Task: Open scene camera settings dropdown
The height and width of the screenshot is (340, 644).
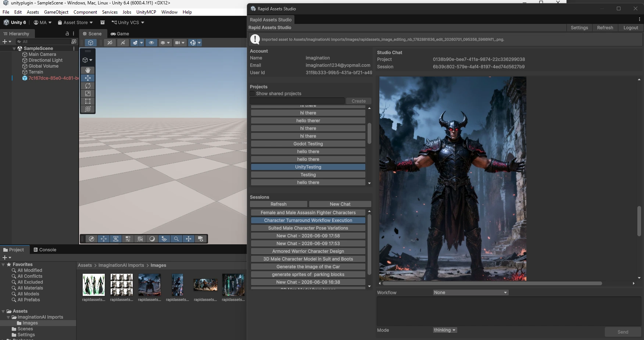Action: pos(180,43)
